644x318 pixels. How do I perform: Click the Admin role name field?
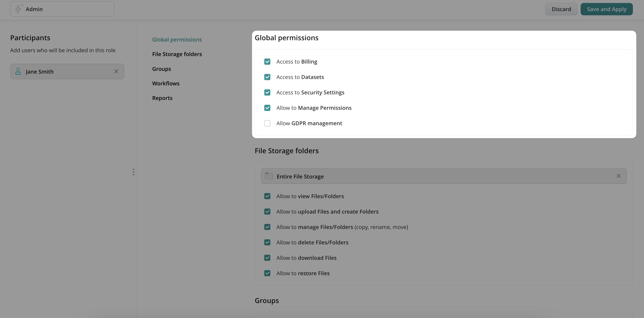67,9
